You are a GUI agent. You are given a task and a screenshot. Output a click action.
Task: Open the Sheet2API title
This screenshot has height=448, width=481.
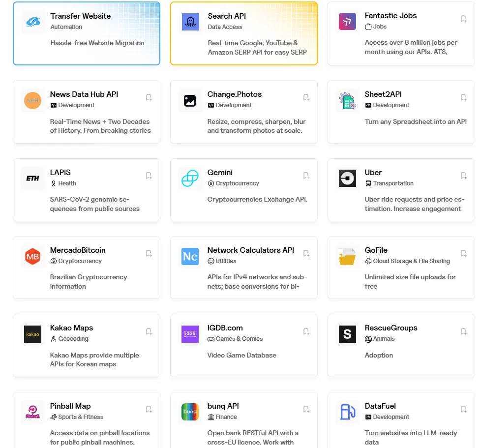click(x=383, y=94)
